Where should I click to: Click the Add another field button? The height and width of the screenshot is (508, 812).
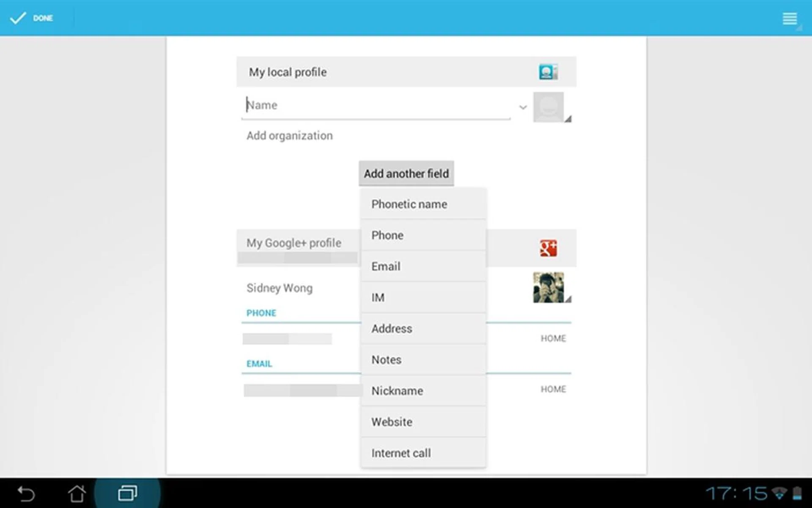tap(406, 174)
